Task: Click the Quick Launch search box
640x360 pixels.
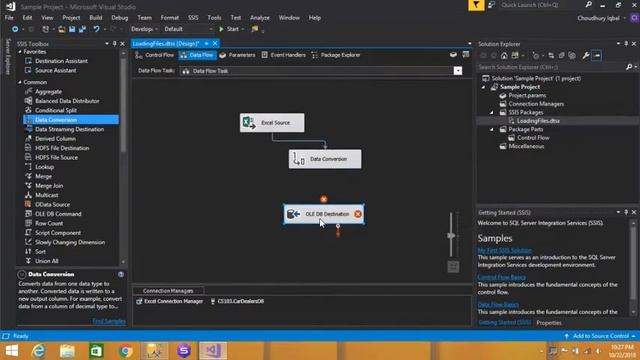Action: point(541,5)
